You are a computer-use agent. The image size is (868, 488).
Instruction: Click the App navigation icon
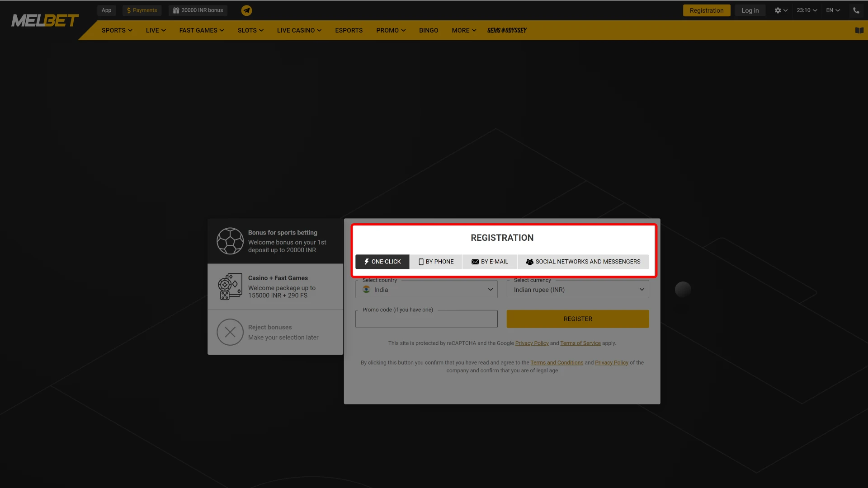point(106,10)
